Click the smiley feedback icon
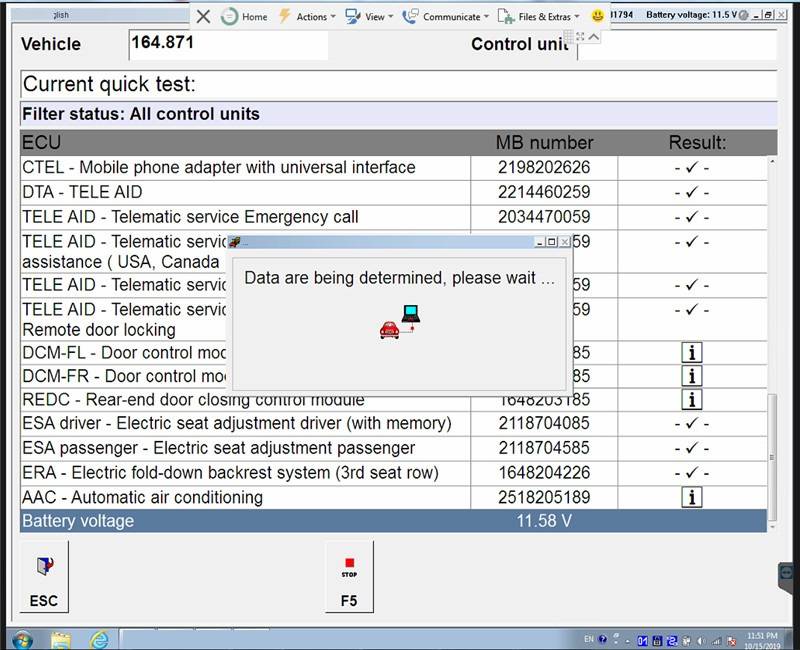800x650 pixels. pos(598,16)
